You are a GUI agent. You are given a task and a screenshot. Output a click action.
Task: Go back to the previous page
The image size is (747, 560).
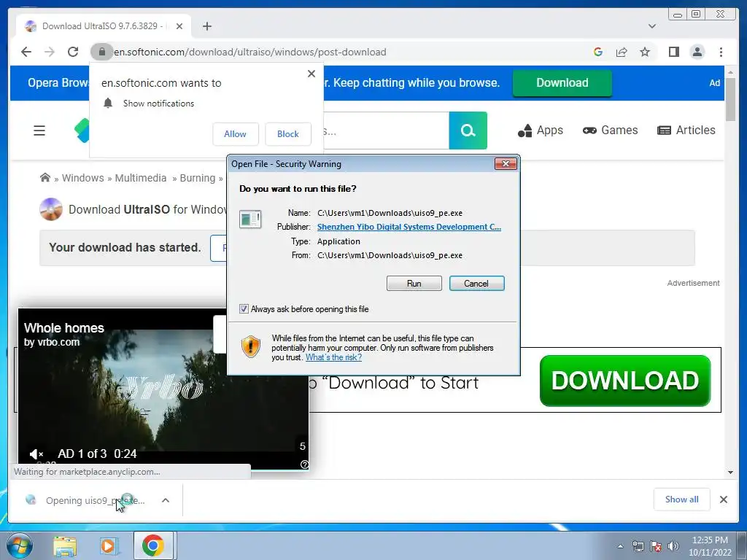(26, 52)
